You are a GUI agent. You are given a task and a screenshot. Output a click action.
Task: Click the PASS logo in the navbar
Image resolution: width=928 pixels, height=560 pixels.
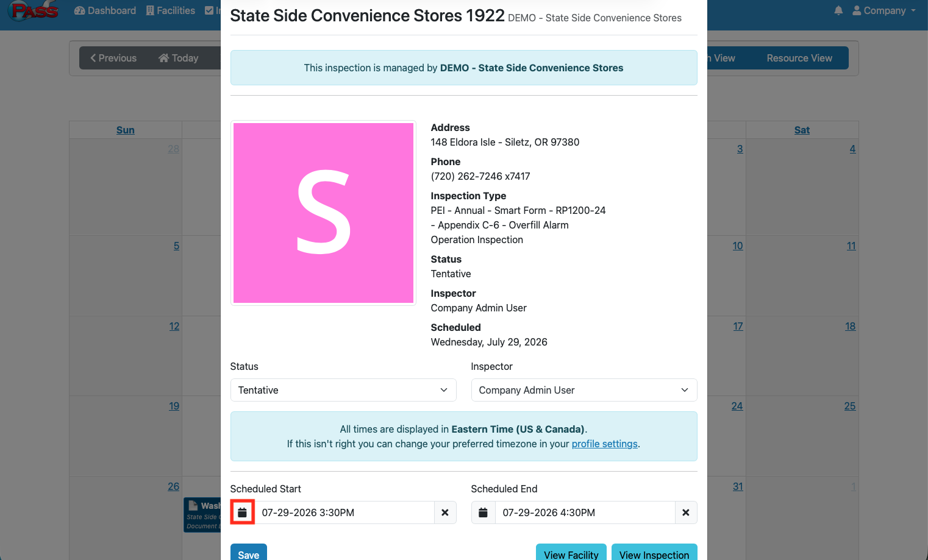35,10
